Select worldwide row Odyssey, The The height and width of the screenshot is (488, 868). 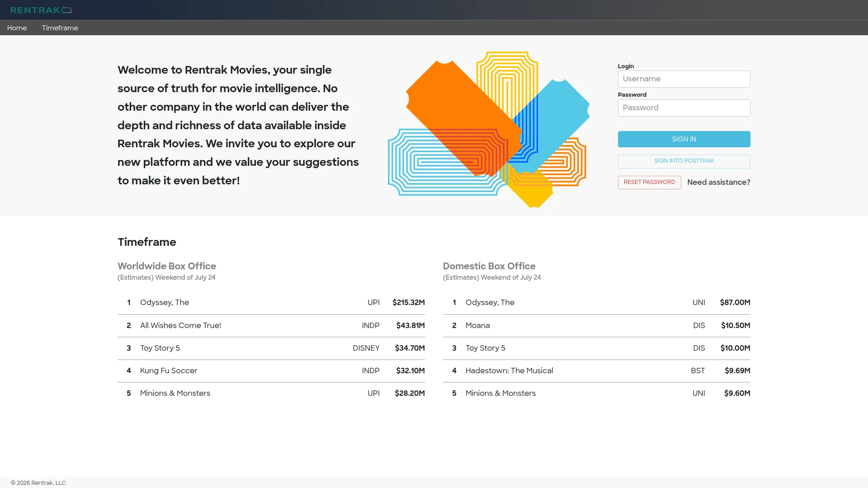coord(271,303)
